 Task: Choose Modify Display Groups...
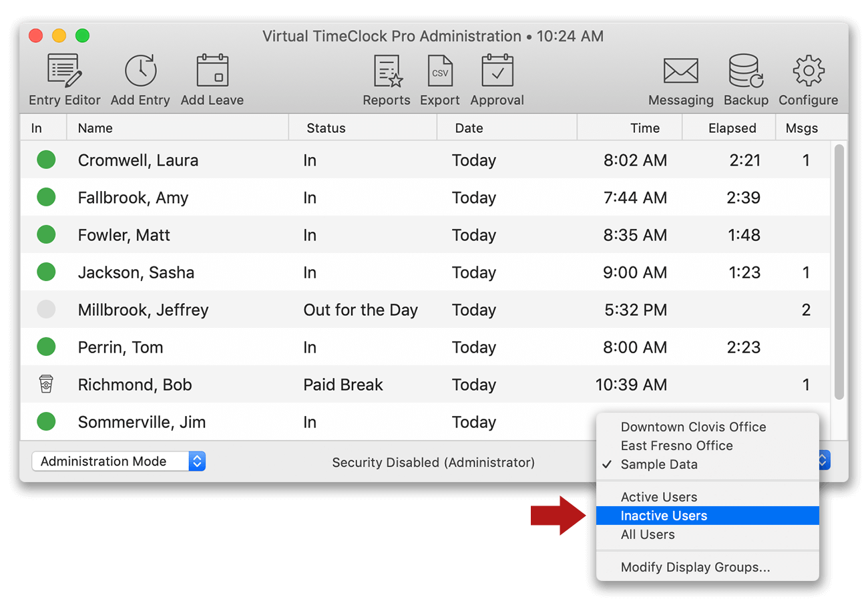click(x=696, y=567)
